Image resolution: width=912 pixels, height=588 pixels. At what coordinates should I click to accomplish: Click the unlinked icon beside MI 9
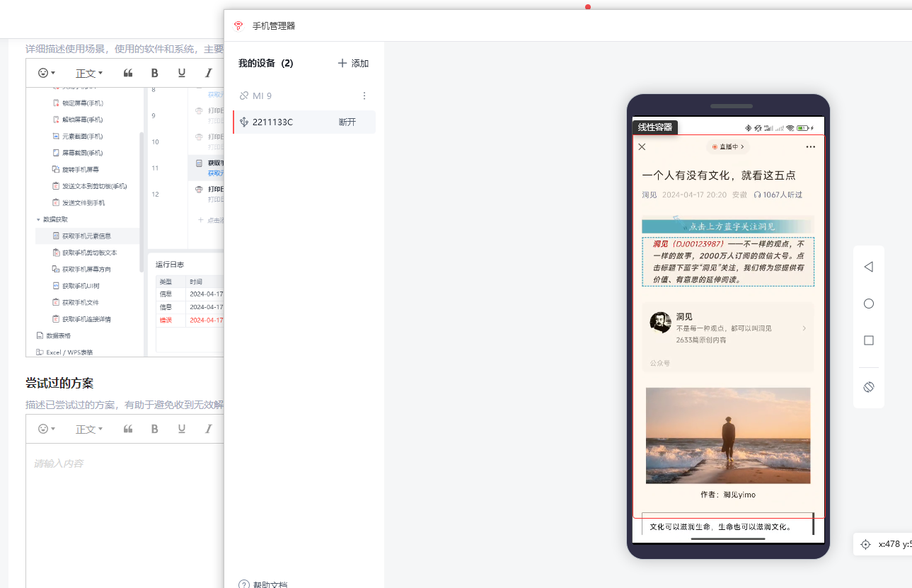tap(244, 96)
